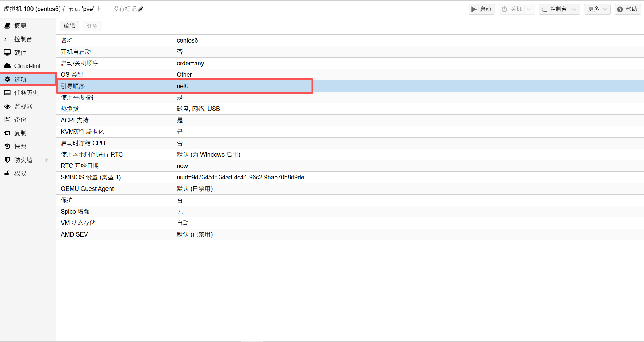This screenshot has width=644, height=342.
Task: Open 备份 via the floppy disk icon
Action: pos(8,120)
